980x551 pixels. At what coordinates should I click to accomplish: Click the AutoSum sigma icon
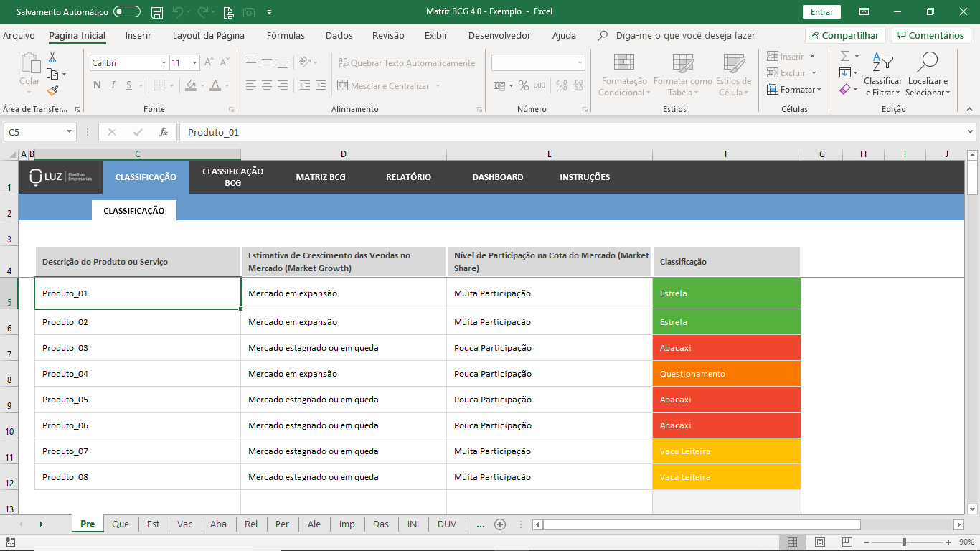[x=845, y=56]
